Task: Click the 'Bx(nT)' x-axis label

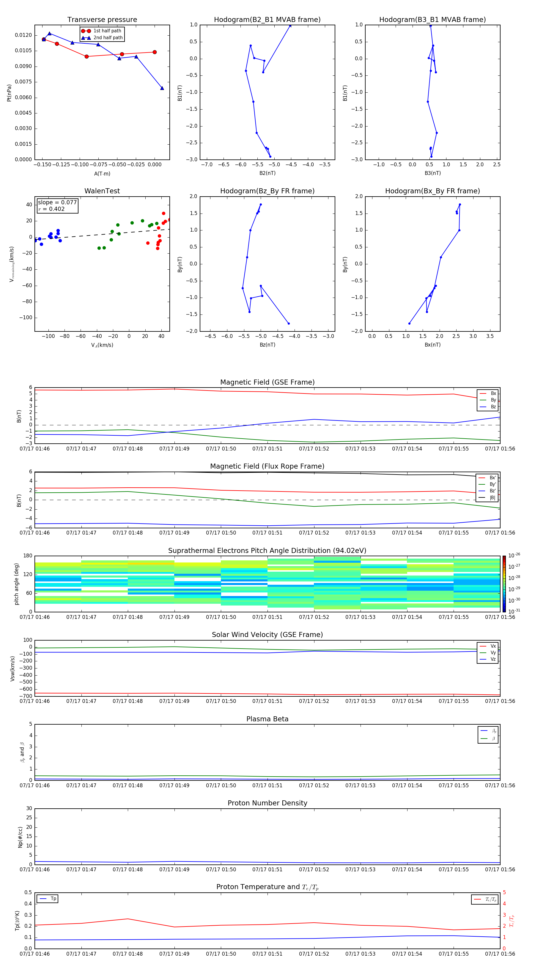Action: 432,345
